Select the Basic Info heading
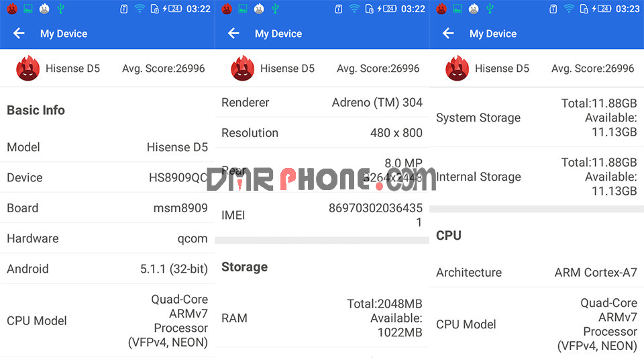This screenshot has height=358, width=644. 36,110
